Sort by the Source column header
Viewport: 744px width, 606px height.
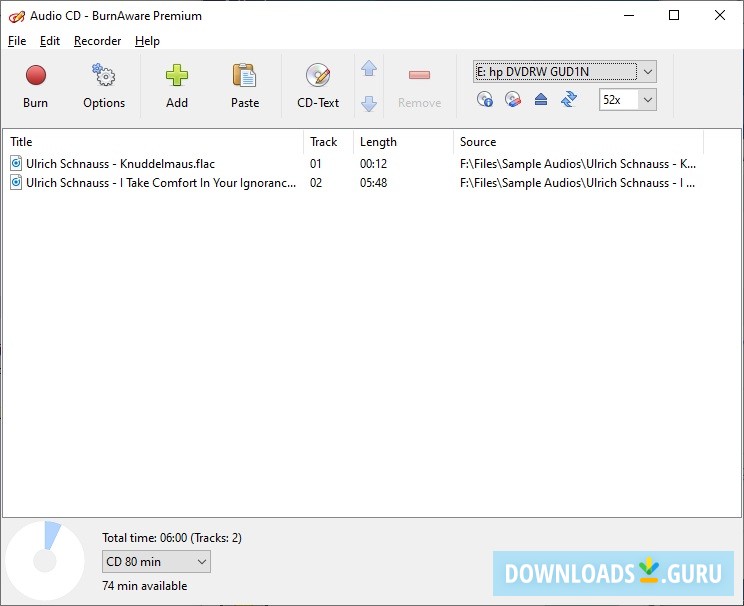point(578,141)
